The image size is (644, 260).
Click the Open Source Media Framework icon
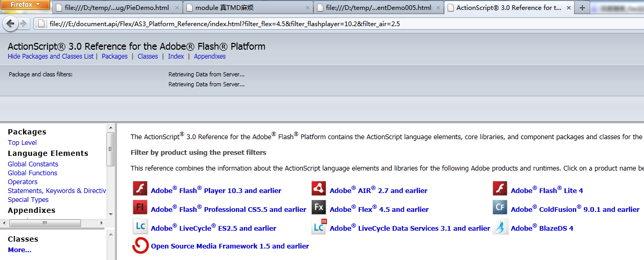[x=140, y=245]
